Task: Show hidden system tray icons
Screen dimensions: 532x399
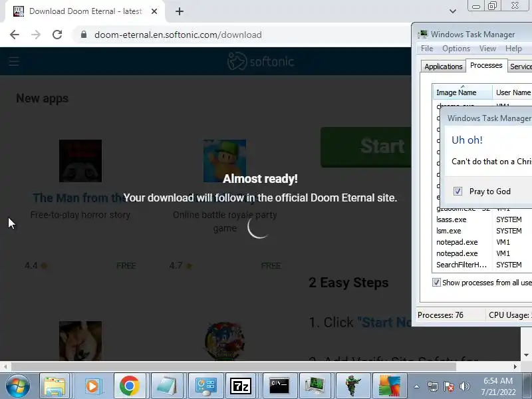Action: pyautogui.click(x=417, y=386)
